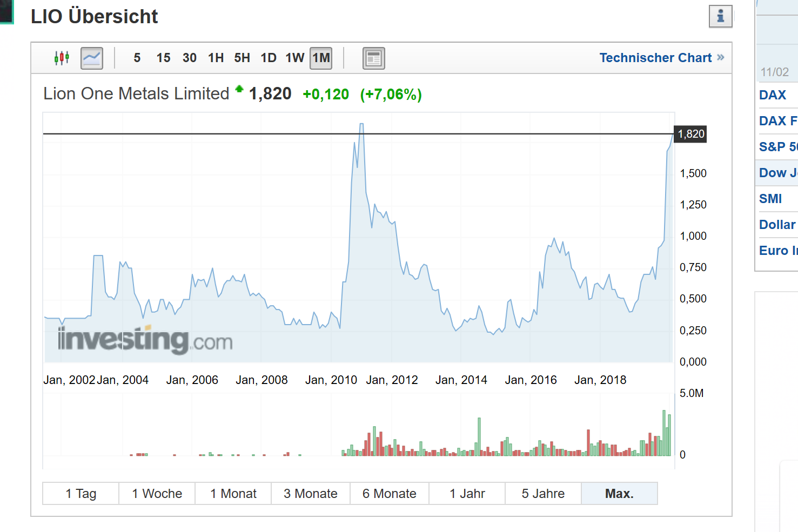Open the DAX index link
This screenshot has height=532, width=798.
click(x=773, y=95)
